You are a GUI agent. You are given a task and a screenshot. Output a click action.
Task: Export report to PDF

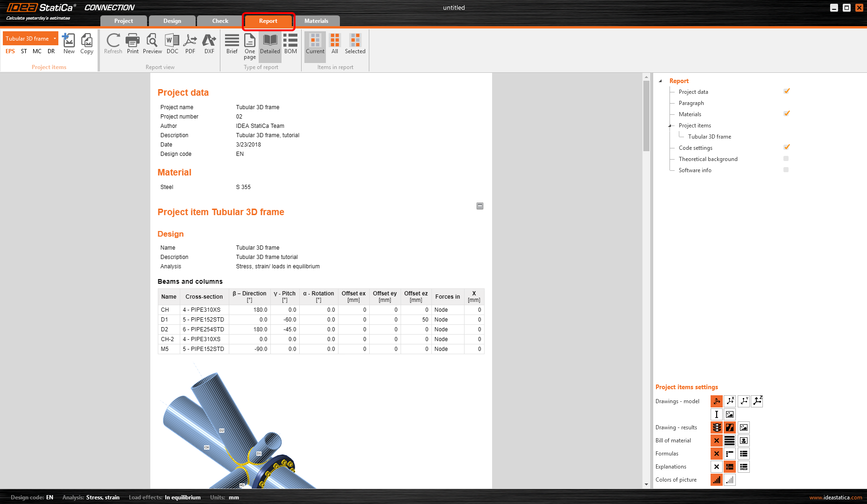coord(190,44)
